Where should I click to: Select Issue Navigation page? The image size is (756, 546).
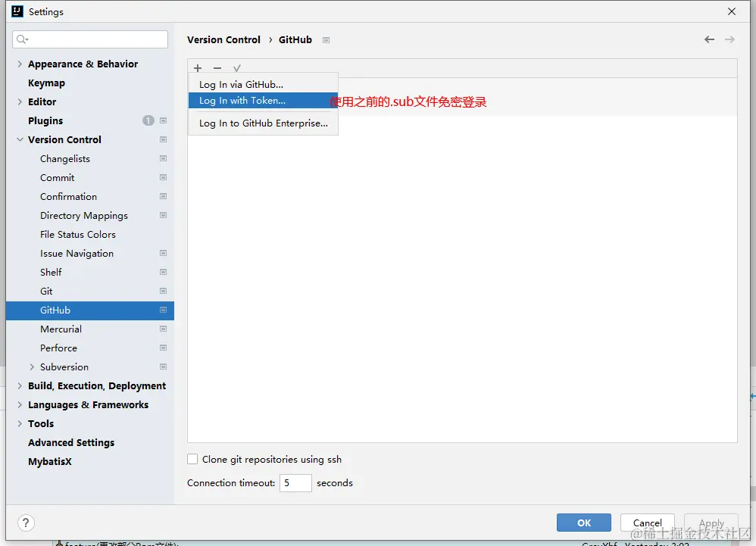[77, 253]
